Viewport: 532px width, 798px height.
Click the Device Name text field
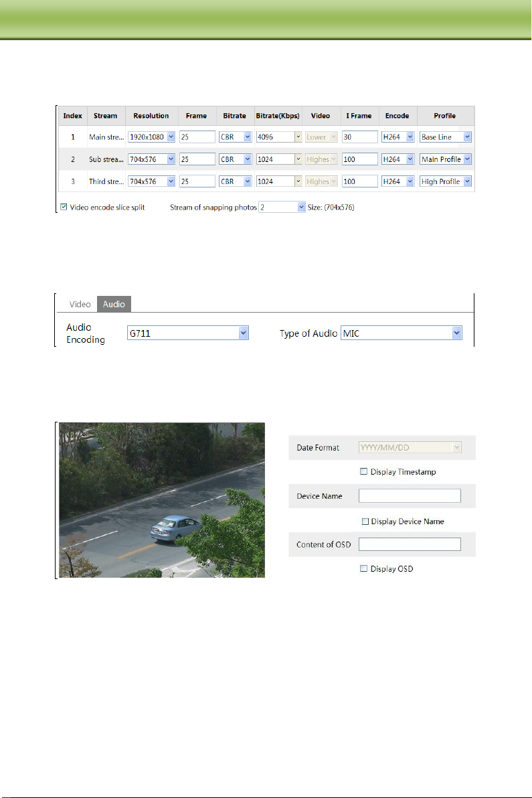click(x=410, y=495)
